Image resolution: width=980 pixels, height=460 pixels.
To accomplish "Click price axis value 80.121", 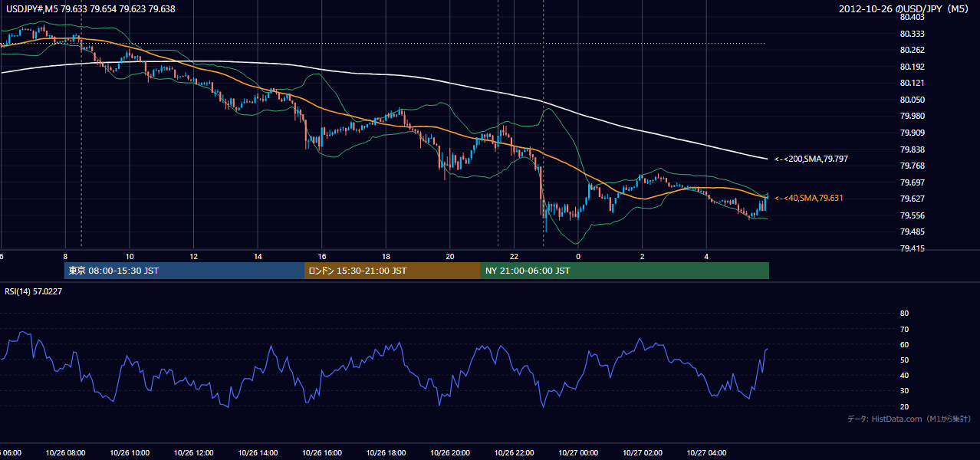I will tap(913, 83).
